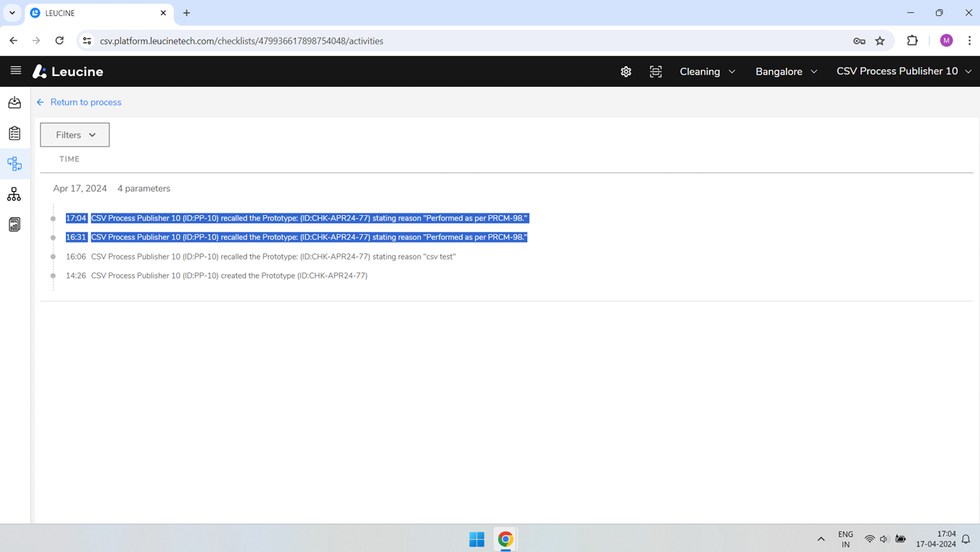Open a new browser tab
This screenshot has width=980, height=552.
pyautogui.click(x=186, y=13)
